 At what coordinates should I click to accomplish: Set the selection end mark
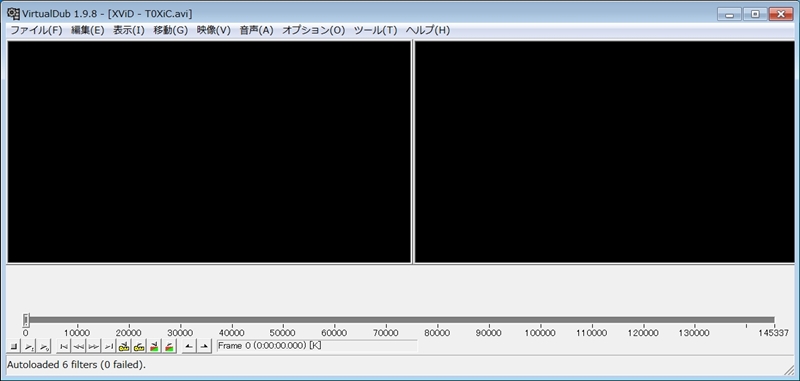click(x=204, y=346)
